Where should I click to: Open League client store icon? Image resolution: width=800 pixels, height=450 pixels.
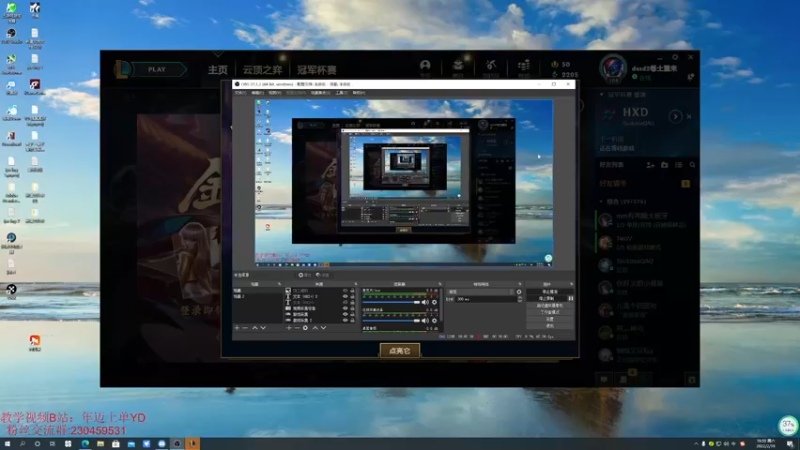pyautogui.click(x=523, y=65)
